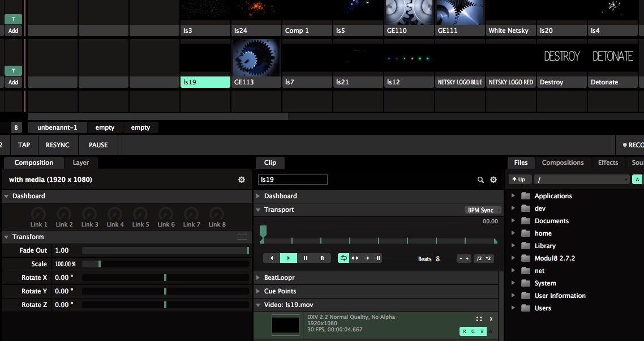Toggle the R color channel button

pyautogui.click(x=465, y=331)
